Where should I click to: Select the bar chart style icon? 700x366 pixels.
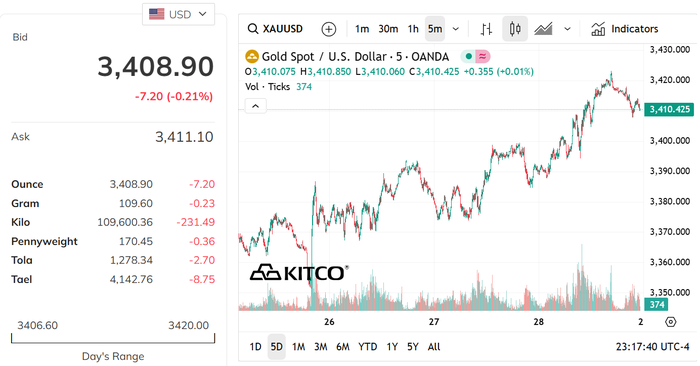[x=486, y=29]
